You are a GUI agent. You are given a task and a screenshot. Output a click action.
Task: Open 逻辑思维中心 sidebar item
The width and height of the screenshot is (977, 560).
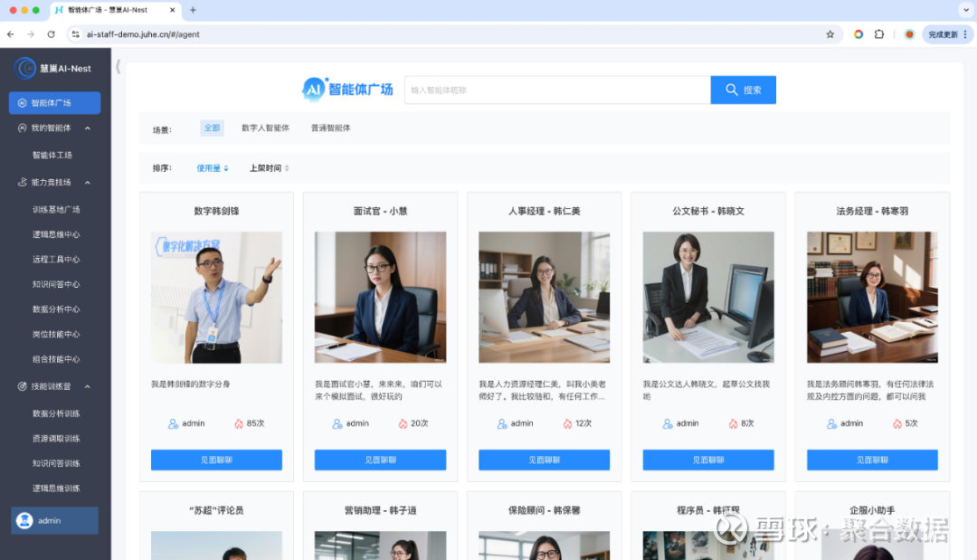click(56, 234)
